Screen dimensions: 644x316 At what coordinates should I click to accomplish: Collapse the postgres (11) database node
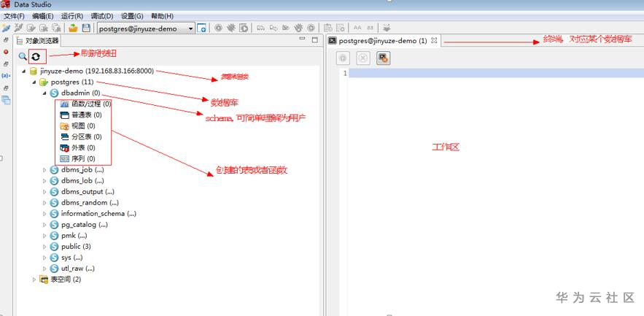pos(34,82)
